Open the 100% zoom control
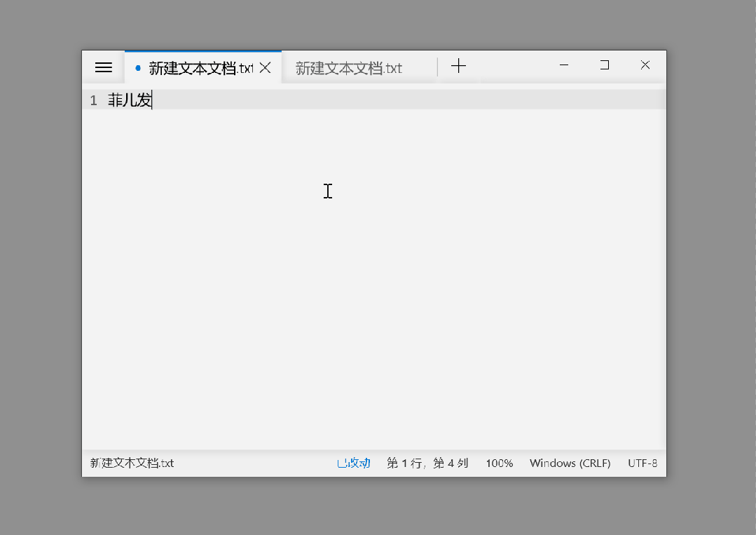Viewport: 756px width, 535px height. (500, 463)
